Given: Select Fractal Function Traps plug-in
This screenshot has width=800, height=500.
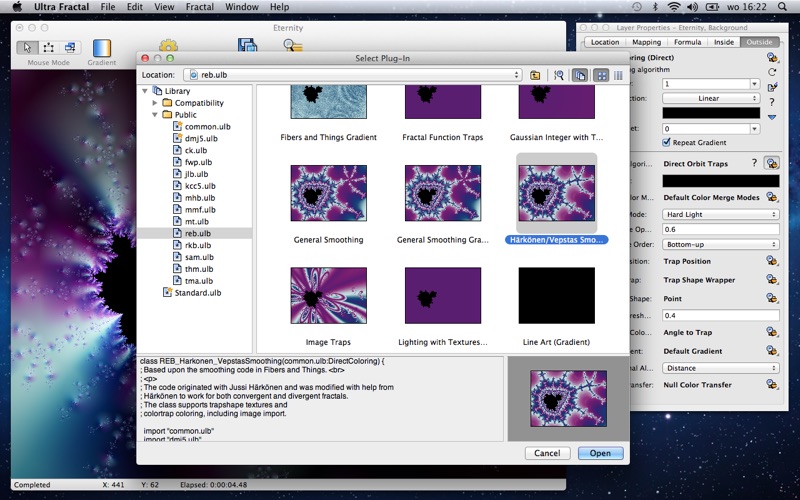Looking at the screenshot, I should click(x=443, y=102).
